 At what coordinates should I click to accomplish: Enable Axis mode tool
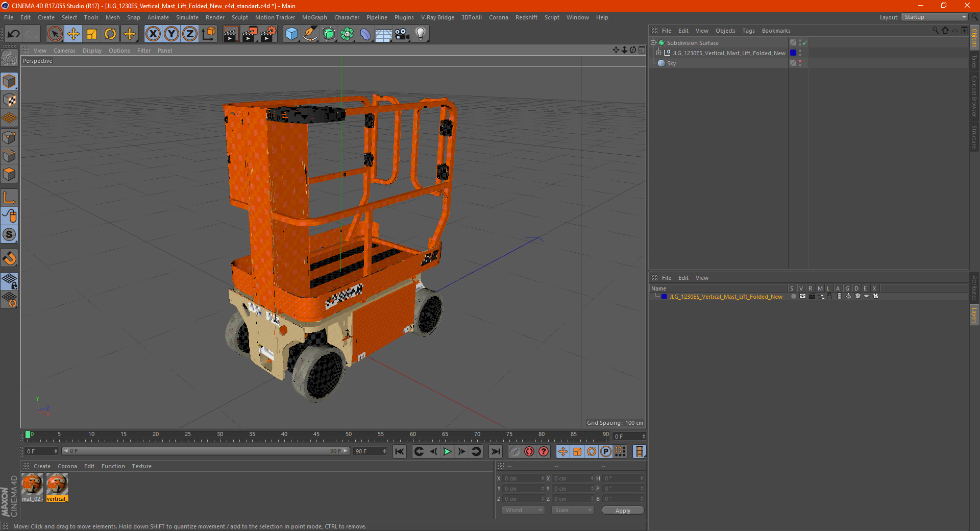click(x=9, y=198)
